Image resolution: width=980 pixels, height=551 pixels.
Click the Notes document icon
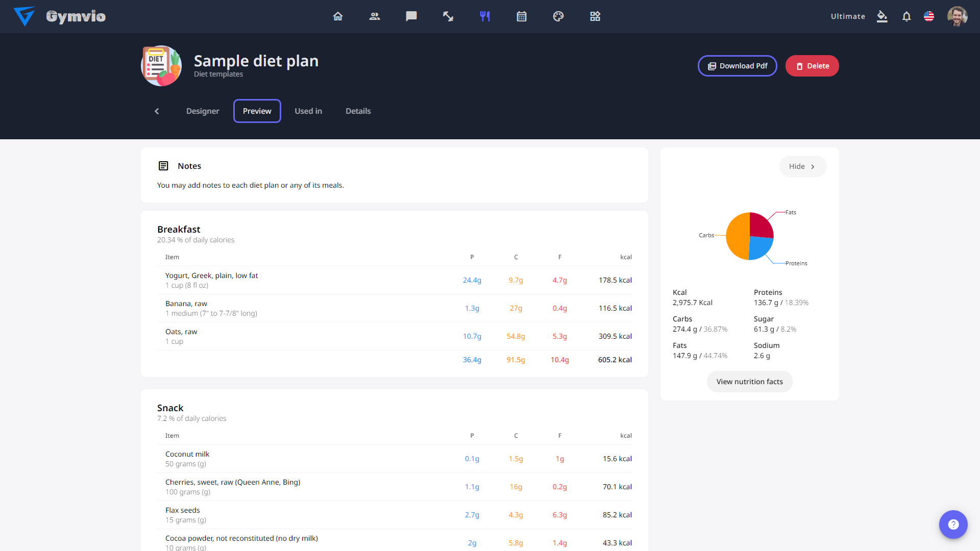[x=163, y=166]
